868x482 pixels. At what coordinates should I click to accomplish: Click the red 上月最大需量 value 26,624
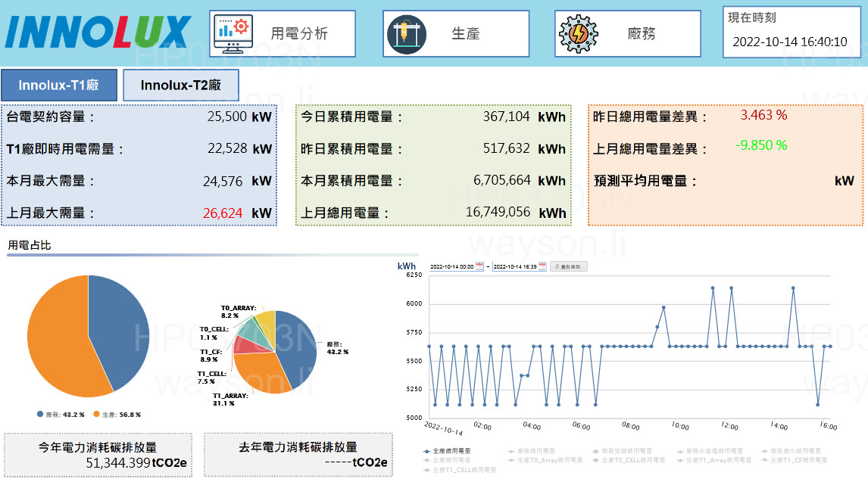223,213
